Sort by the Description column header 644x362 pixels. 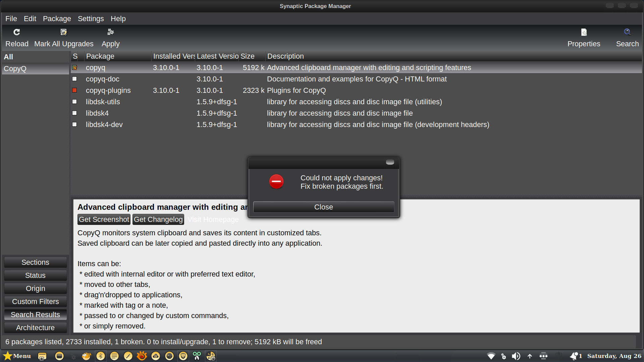454,56
